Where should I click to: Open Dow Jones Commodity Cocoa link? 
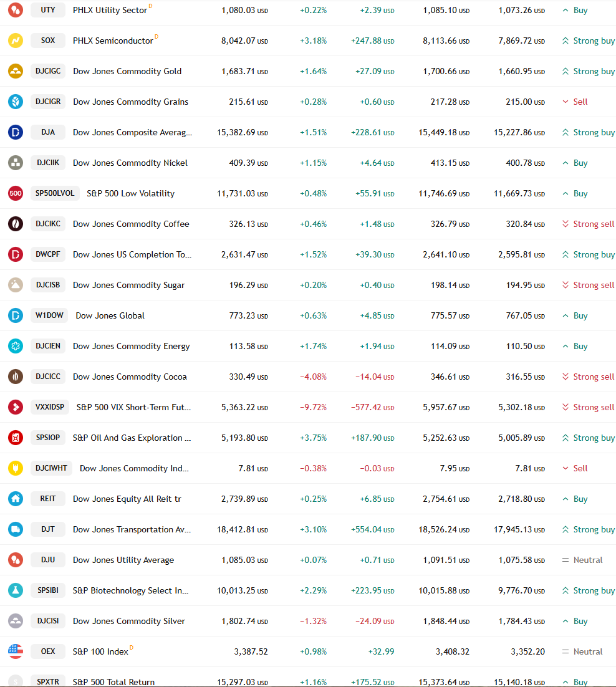(130, 377)
